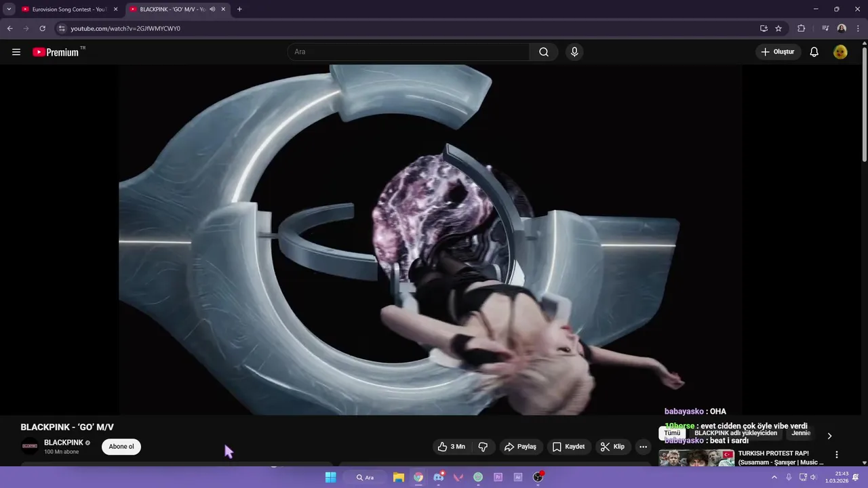868x488 pixels.
Task: Click the Windows taskbar Ara search box
Action: tap(366, 477)
